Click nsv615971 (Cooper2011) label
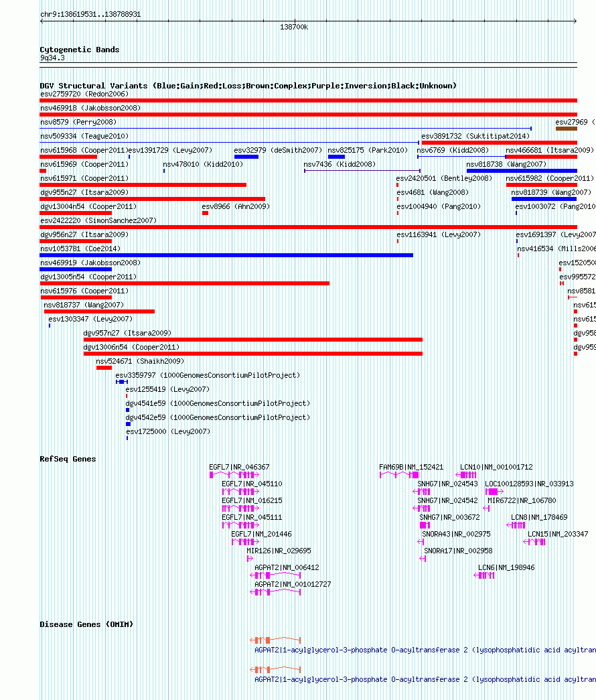Image resolution: width=596 pixels, height=700 pixels. pos(84,178)
